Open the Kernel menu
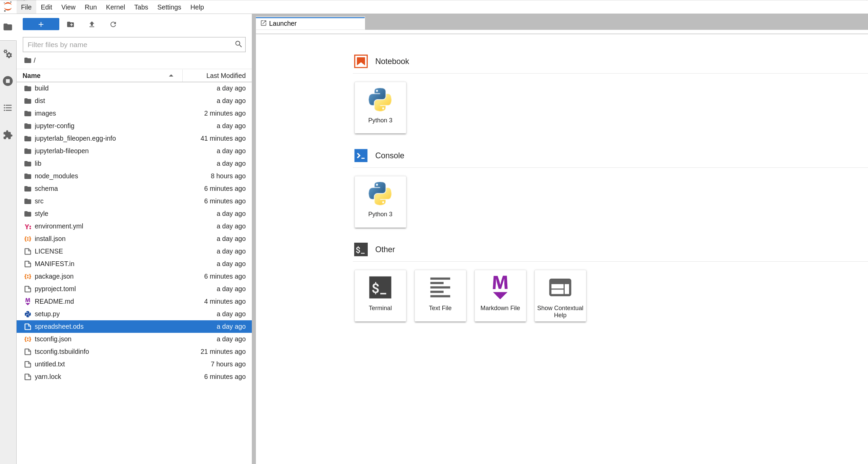The height and width of the screenshot is (464, 868). pos(115,7)
